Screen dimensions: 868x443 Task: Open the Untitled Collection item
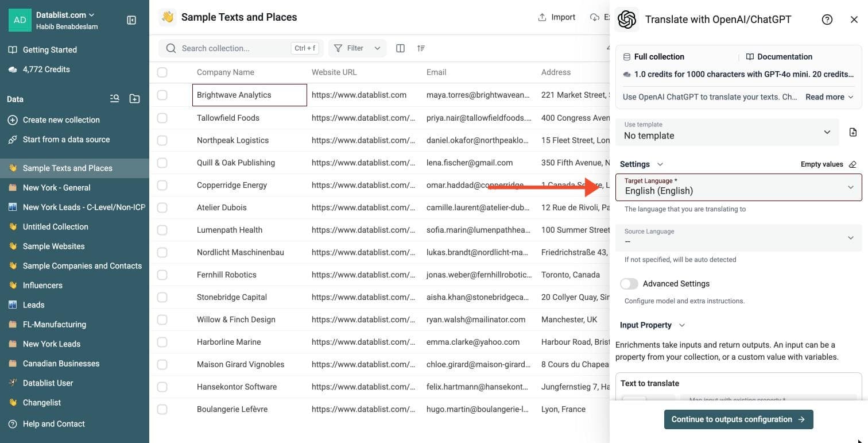tap(75, 227)
